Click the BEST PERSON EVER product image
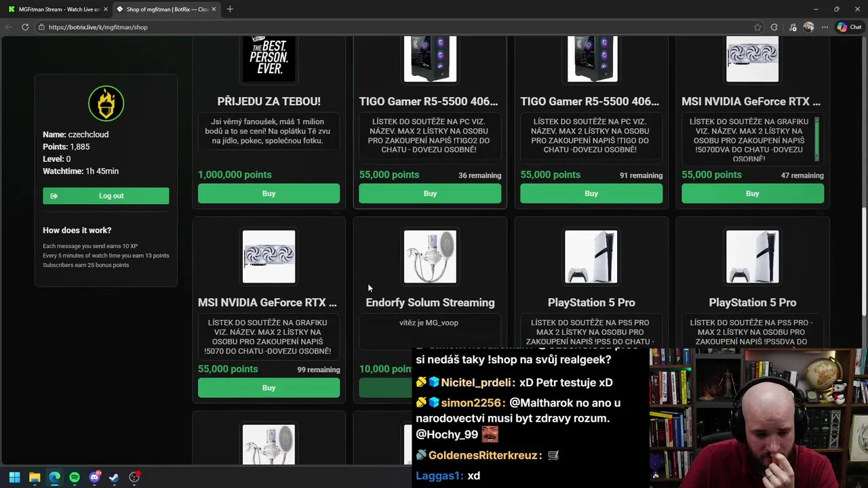This screenshot has width=868, height=488. [x=269, y=59]
